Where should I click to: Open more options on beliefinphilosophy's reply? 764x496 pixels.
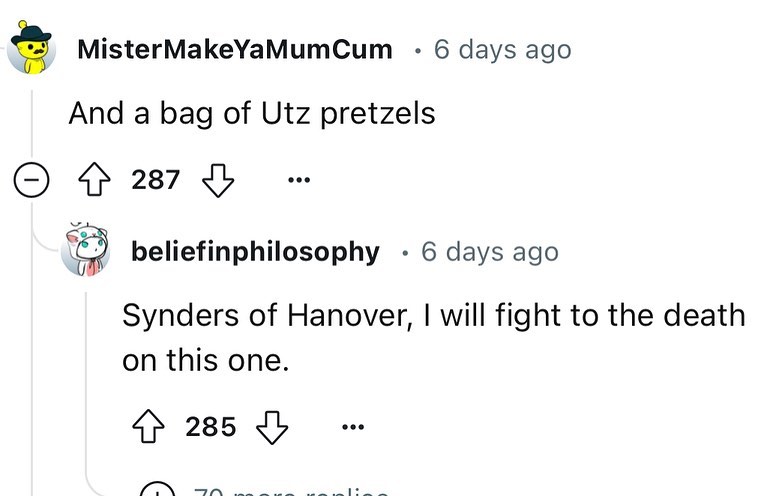click(352, 428)
